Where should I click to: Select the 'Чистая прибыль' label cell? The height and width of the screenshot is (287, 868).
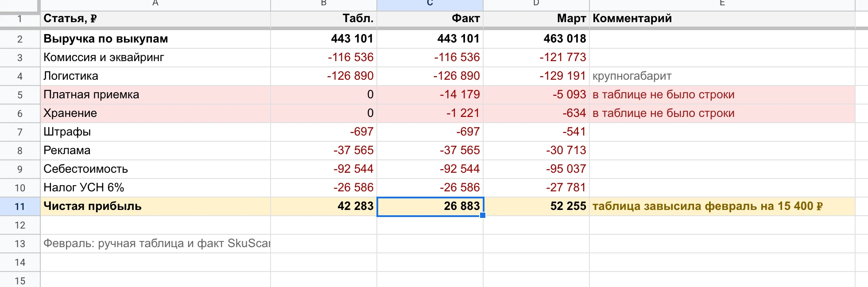pyautogui.click(x=155, y=206)
